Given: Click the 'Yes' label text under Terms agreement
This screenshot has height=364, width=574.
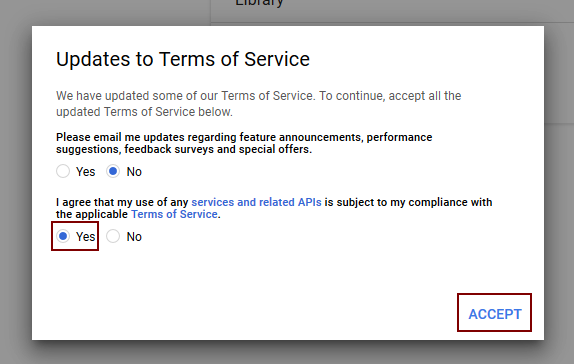Looking at the screenshot, I should pyautogui.click(x=85, y=237).
